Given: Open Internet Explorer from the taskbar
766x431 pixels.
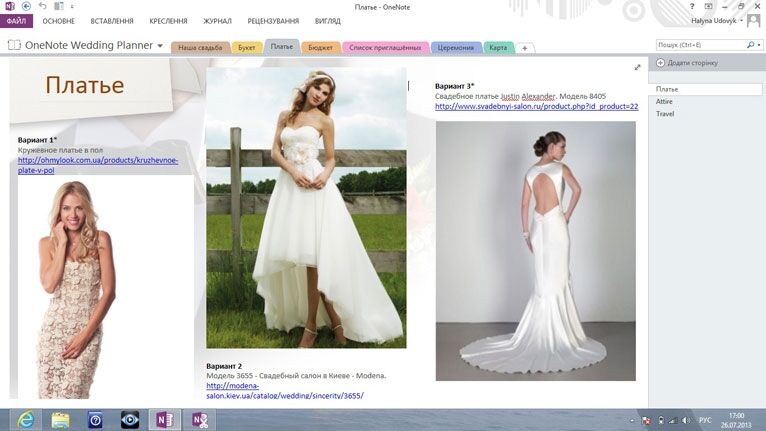Looking at the screenshot, I should click(22, 419).
